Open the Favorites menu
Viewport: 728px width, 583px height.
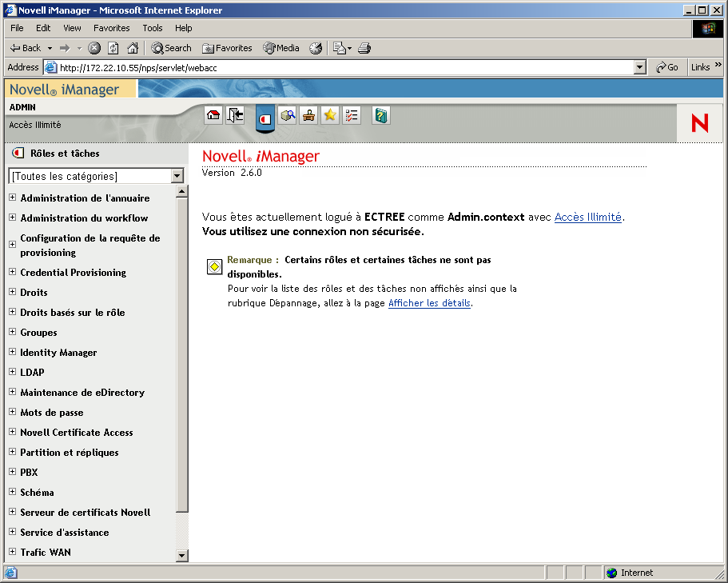(111, 27)
